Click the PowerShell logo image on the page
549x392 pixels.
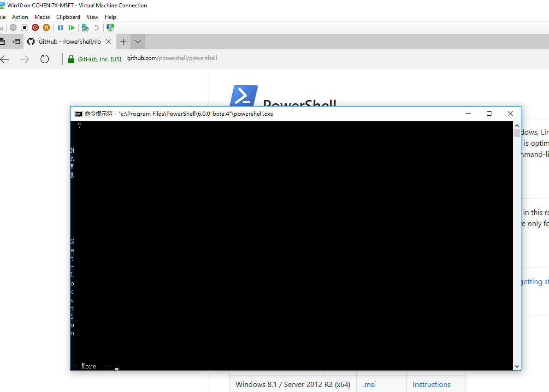[x=244, y=95]
